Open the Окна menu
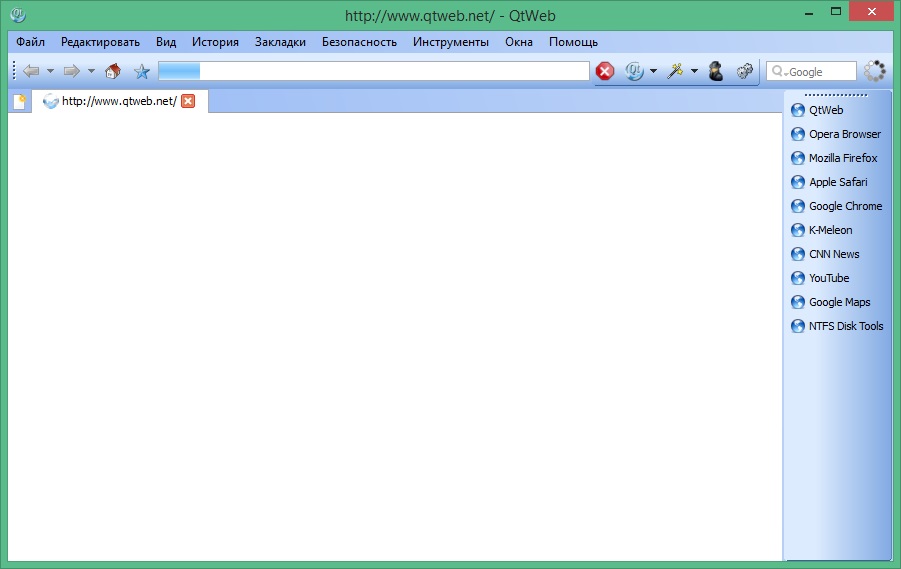This screenshot has height=569, width=901. (x=519, y=42)
